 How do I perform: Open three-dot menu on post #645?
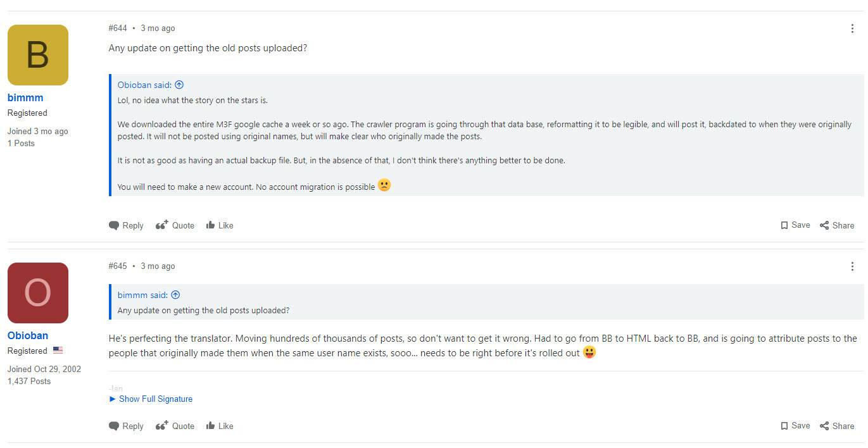point(852,266)
